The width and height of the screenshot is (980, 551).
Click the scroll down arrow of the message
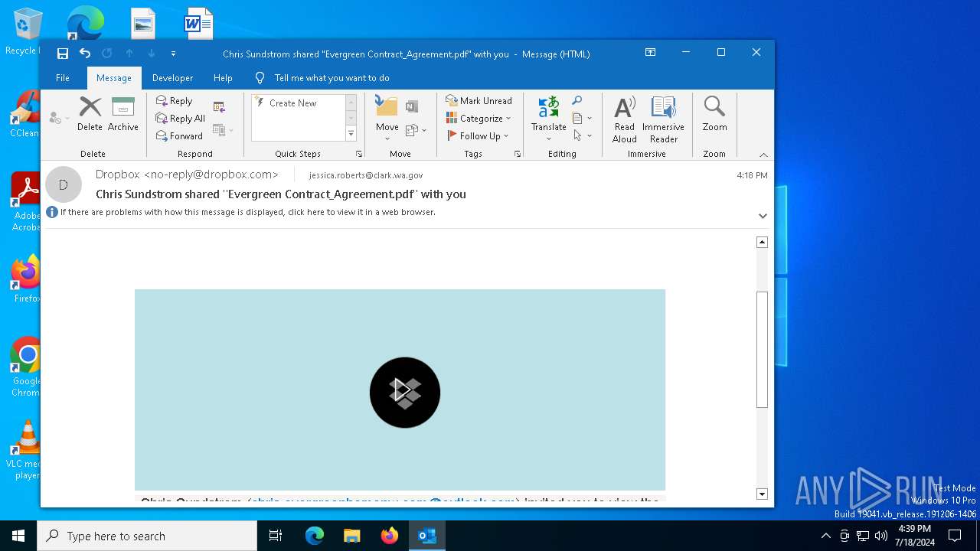pyautogui.click(x=762, y=494)
